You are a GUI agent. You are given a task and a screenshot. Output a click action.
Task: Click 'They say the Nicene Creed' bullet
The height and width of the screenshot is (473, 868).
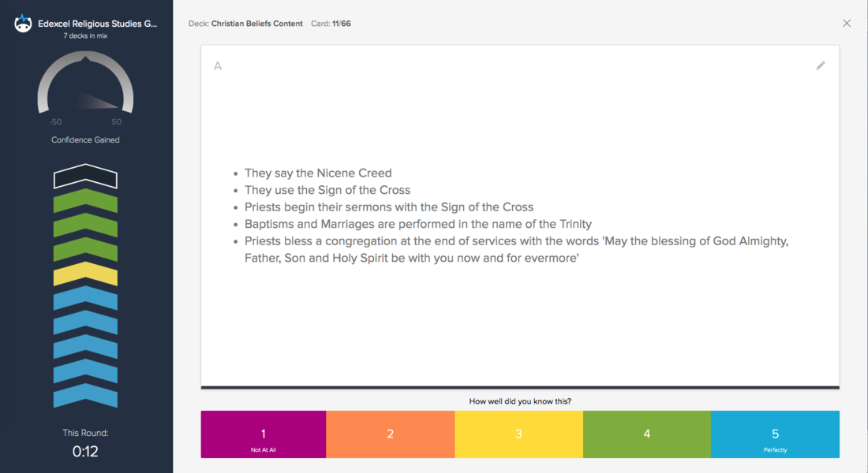[318, 173]
